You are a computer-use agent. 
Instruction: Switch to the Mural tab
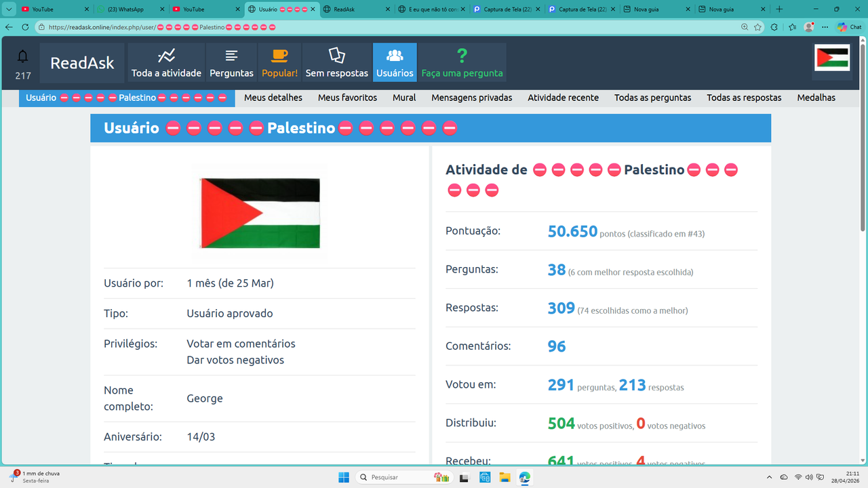coord(404,98)
